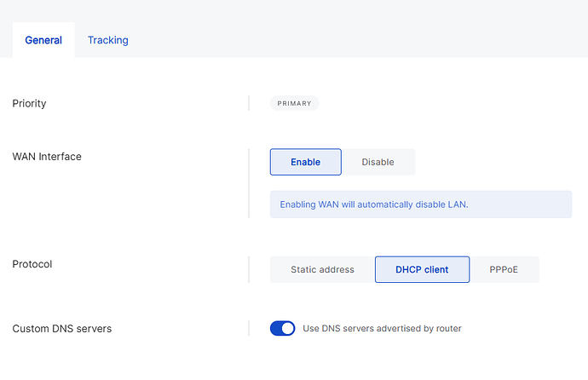Screen dimensions: 588x380
Task: Click the PRIMARY priority badge
Action: (x=294, y=103)
